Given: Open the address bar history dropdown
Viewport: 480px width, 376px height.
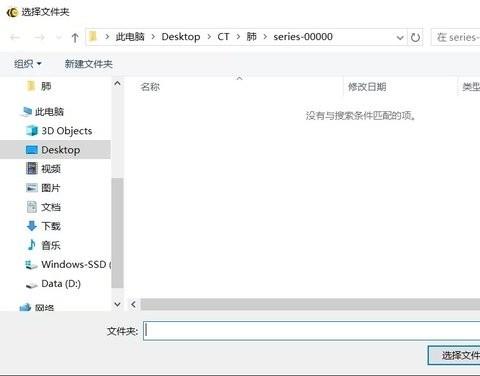Looking at the screenshot, I should 400,37.
